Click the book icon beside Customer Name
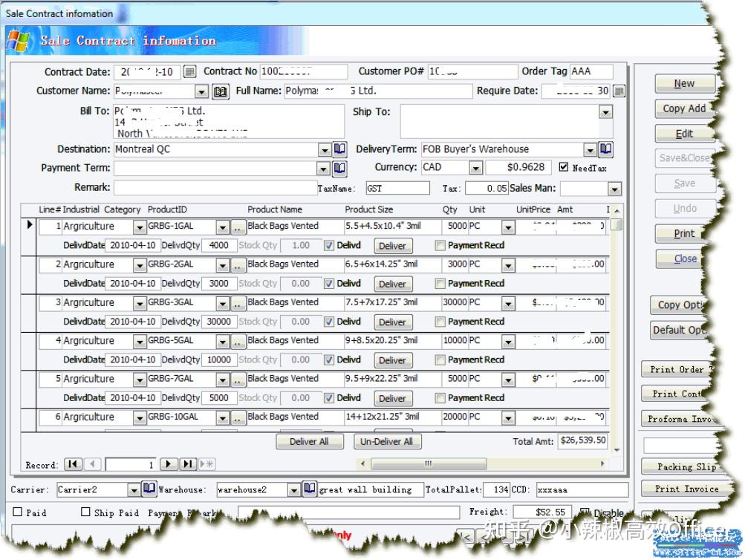 [x=221, y=91]
